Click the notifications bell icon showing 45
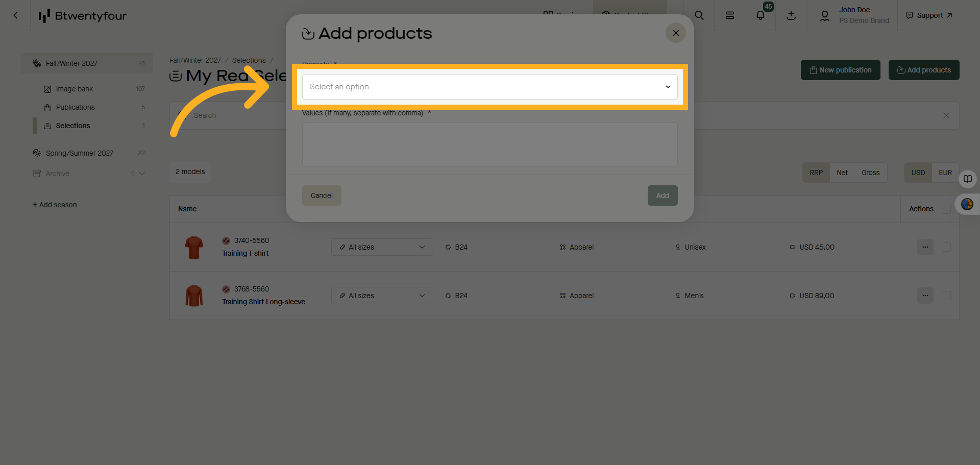This screenshot has width=980, height=465. click(x=760, y=15)
